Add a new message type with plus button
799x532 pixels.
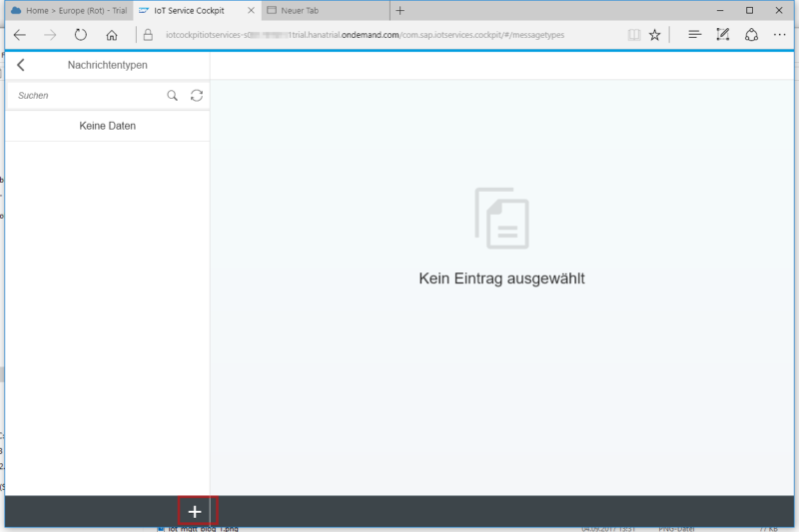(195, 512)
